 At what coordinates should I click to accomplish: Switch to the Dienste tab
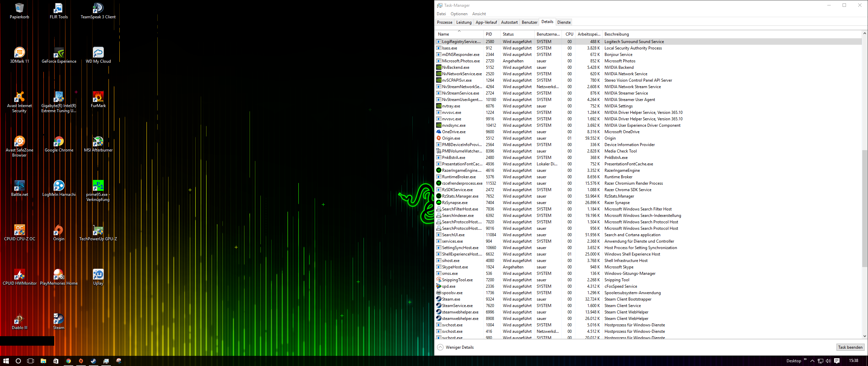(x=564, y=22)
